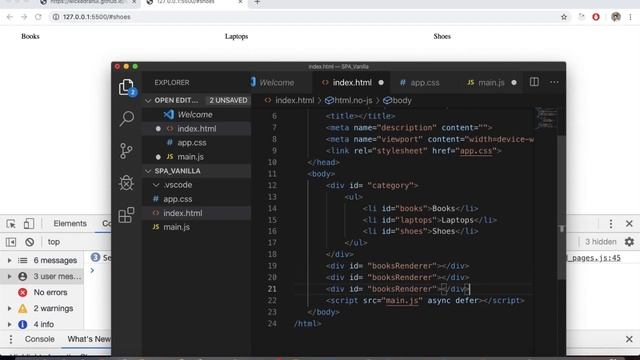Screen dimensions: 640x360
Task: Select the Console drawer tab
Action: 40,339
